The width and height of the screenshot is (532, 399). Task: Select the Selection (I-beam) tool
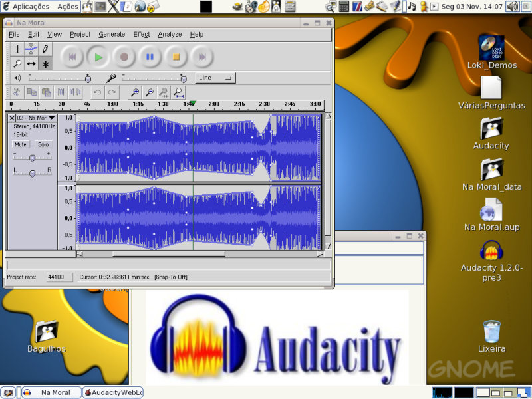(17, 49)
